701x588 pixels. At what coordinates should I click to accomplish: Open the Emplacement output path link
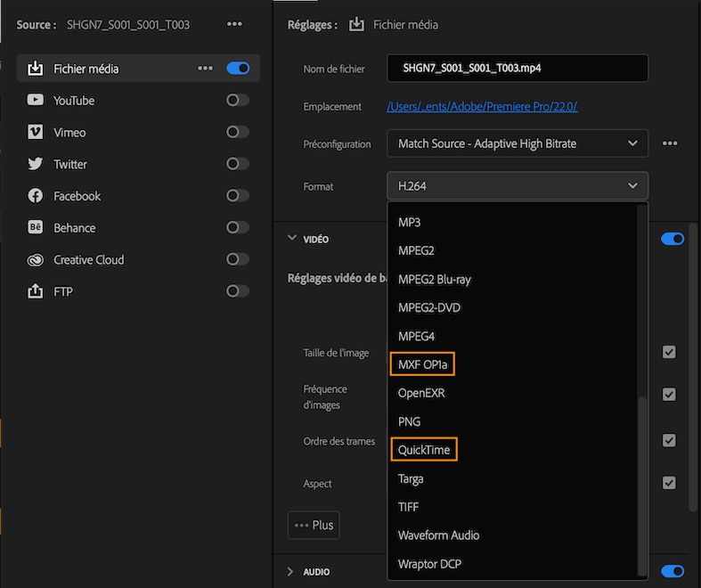482,107
